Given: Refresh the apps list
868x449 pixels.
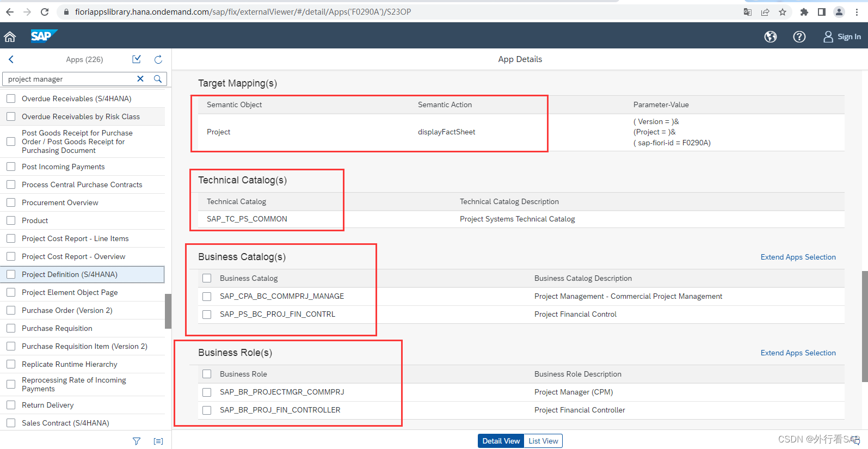Looking at the screenshot, I should [x=158, y=59].
